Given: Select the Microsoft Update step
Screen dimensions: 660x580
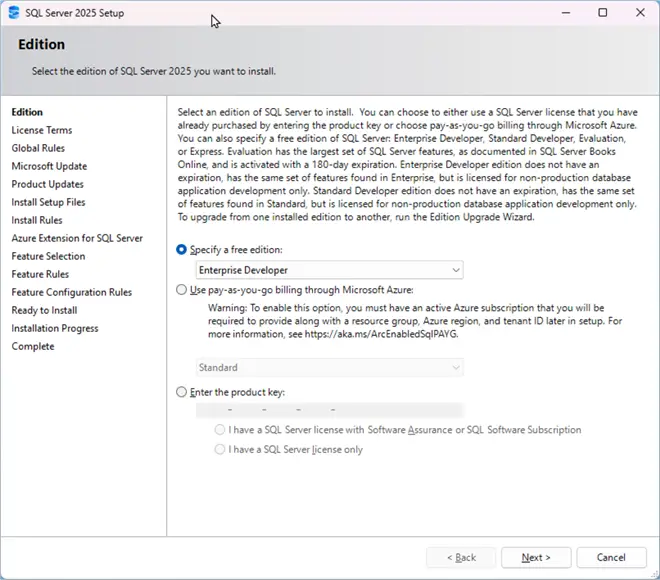Looking at the screenshot, I should (49, 166).
